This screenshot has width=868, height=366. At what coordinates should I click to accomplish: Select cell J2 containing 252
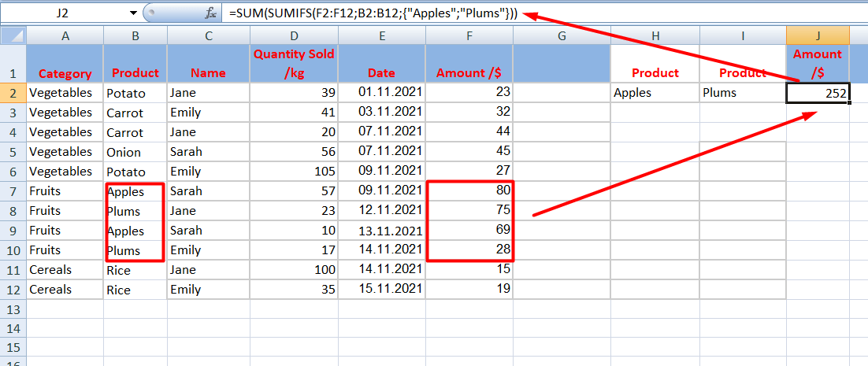pyautogui.click(x=818, y=93)
